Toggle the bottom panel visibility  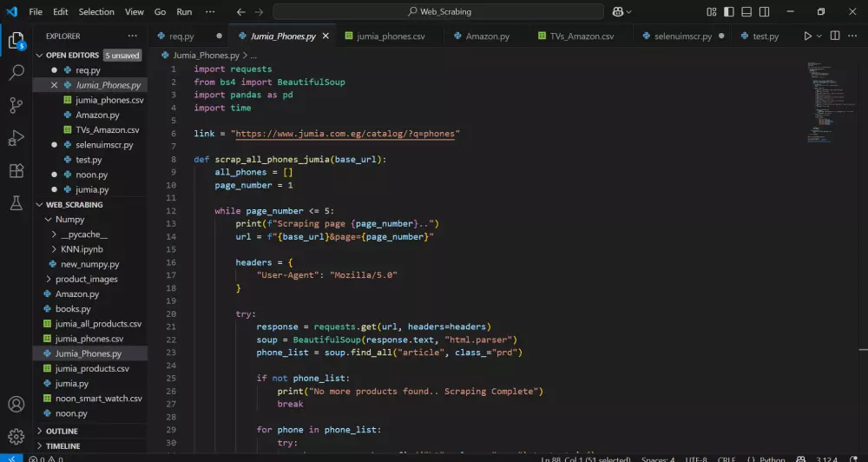coord(746,12)
